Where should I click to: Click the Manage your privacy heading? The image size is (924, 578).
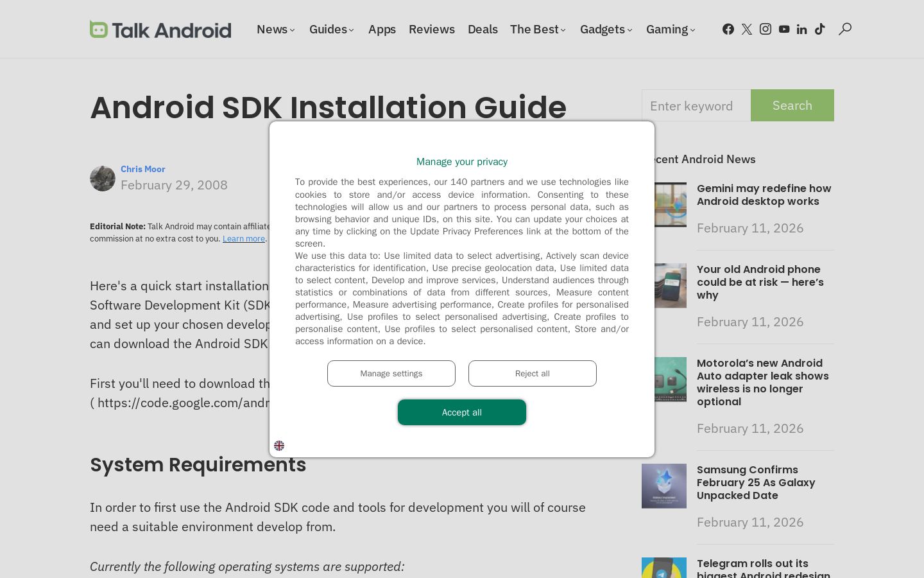(462, 162)
